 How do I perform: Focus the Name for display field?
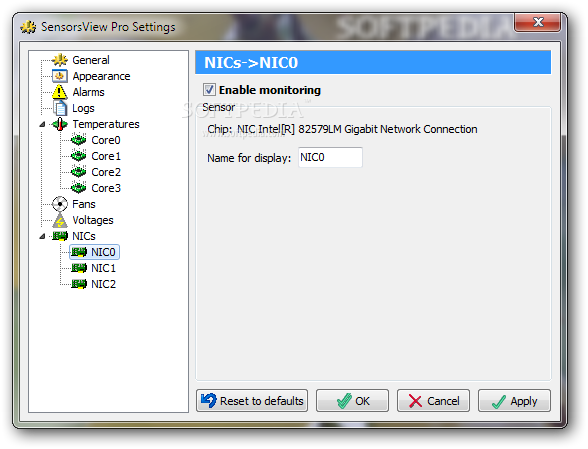click(x=330, y=157)
